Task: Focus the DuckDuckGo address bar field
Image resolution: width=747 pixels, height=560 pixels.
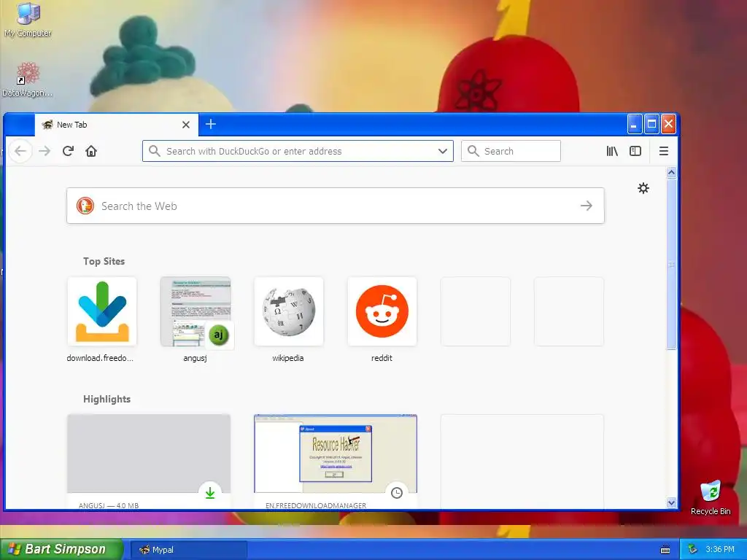Action: (298, 151)
